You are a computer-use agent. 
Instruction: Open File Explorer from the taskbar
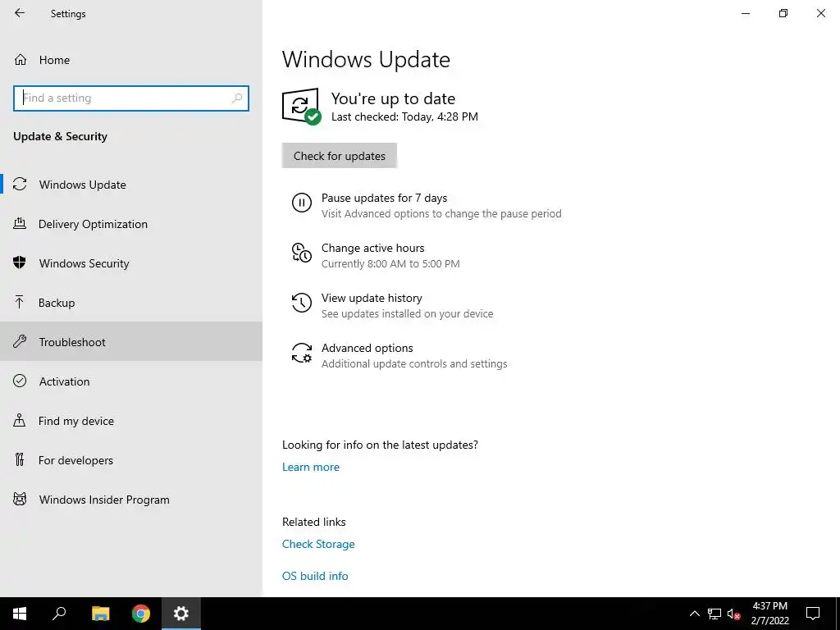[100, 614]
